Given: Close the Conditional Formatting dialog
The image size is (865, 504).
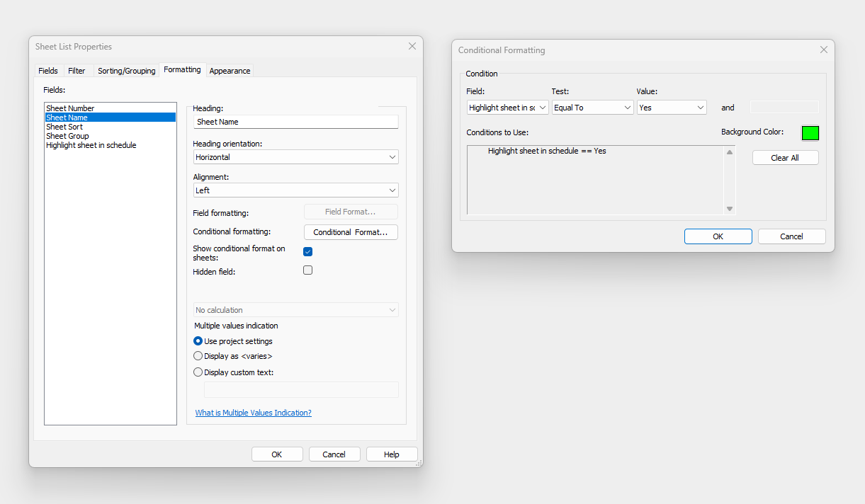Looking at the screenshot, I should 823,50.
